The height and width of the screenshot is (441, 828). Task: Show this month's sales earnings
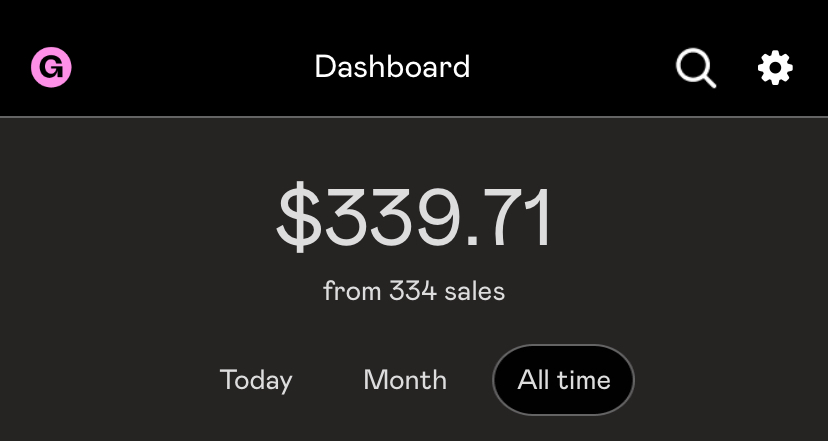tap(405, 380)
